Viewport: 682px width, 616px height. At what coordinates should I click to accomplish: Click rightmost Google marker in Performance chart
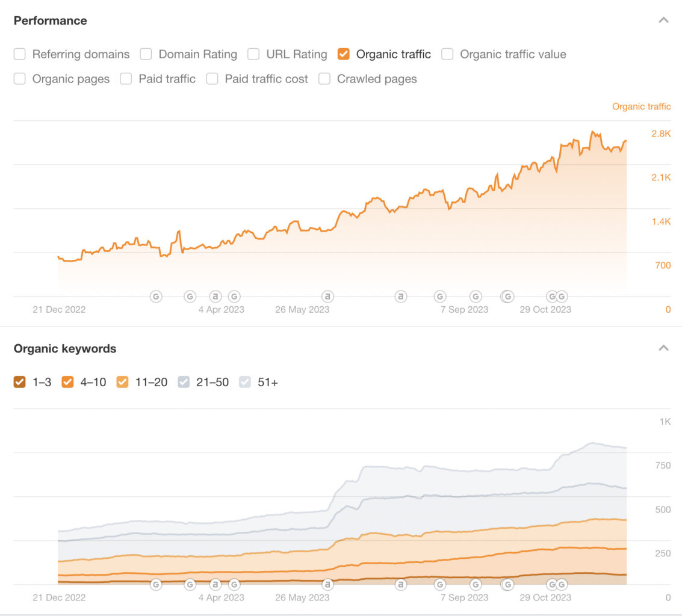pyautogui.click(x=562, y=296)
